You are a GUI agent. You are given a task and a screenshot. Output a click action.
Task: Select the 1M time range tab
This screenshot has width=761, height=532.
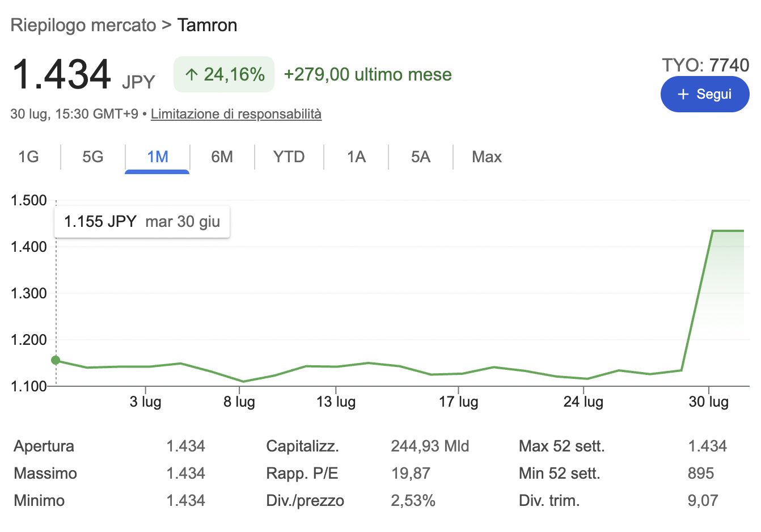click(x=158, y=157)
